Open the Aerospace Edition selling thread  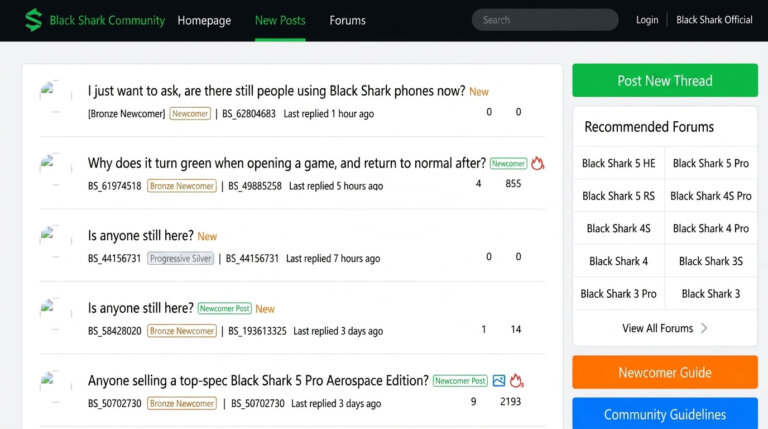click(x=258, y=381)
